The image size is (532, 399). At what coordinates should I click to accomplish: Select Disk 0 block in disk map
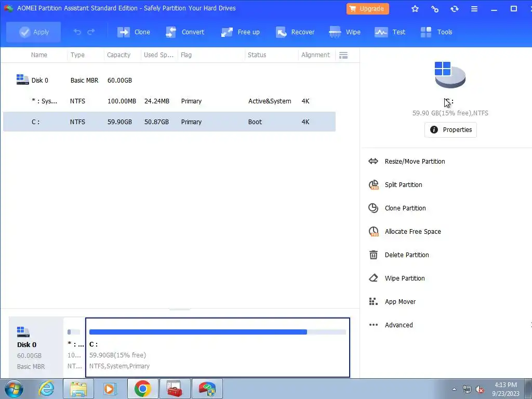point(36,348)
